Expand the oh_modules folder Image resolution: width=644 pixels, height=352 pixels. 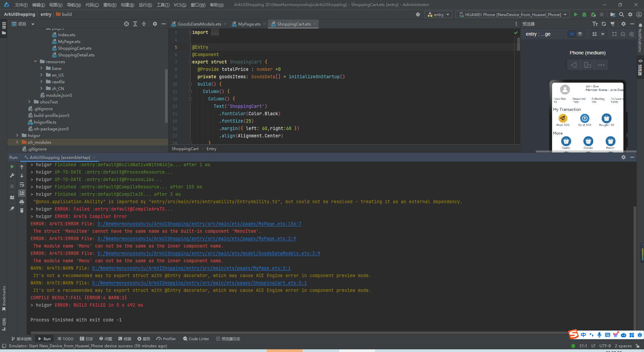coord(17,142)
